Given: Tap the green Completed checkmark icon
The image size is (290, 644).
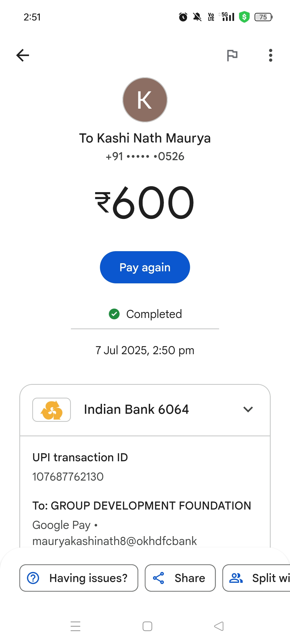Looking at the screenshot, I should pos(114,314).
